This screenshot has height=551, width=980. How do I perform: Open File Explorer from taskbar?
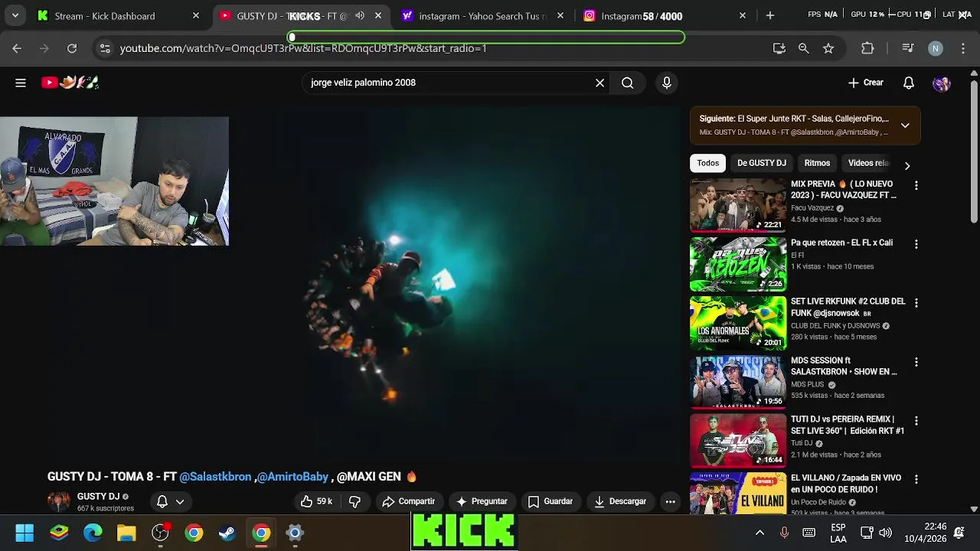click(126, 533)
